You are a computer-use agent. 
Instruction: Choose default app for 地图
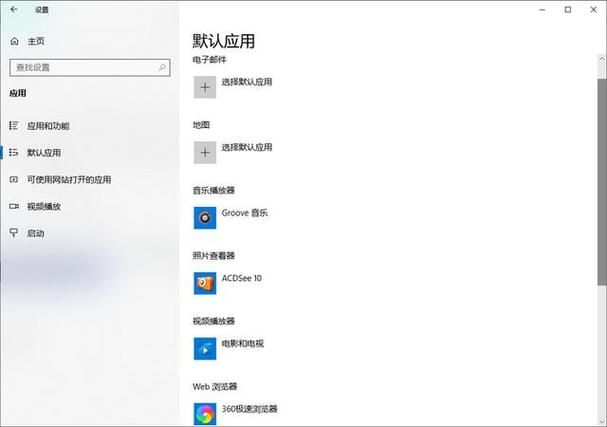click(x=246, y=147)
